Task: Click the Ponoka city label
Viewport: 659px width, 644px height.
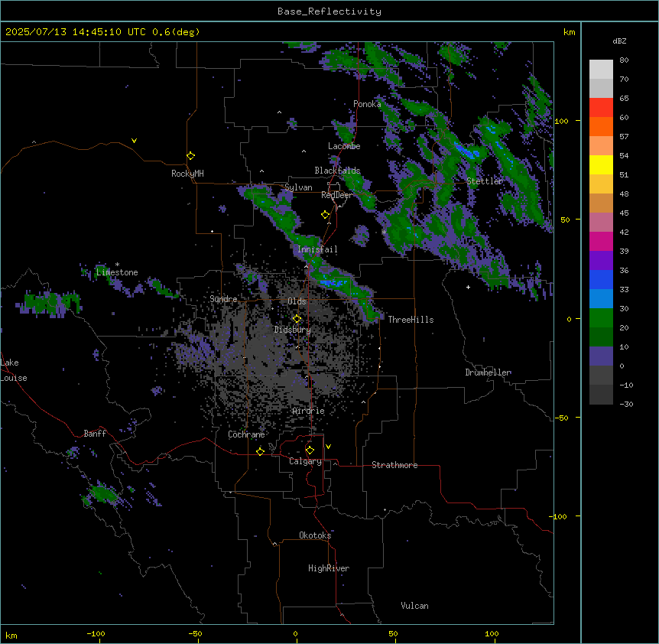Action: pyautogui.click(x=367, y=104)
